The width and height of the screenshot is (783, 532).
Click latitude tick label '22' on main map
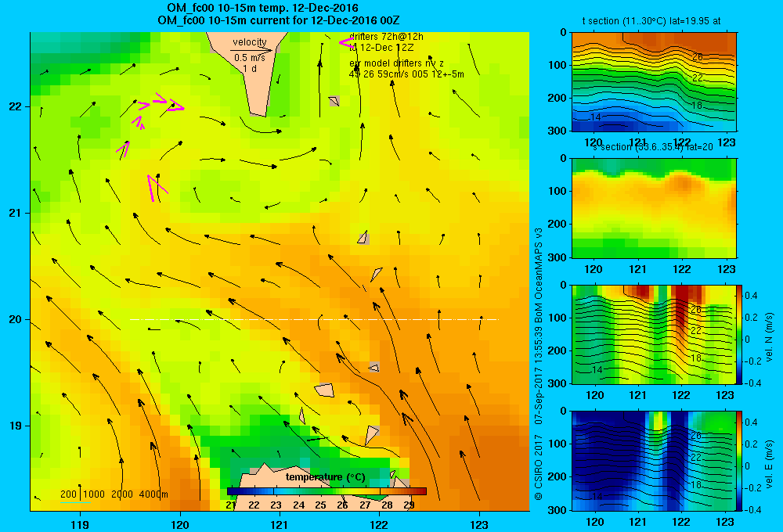[16, 107]
